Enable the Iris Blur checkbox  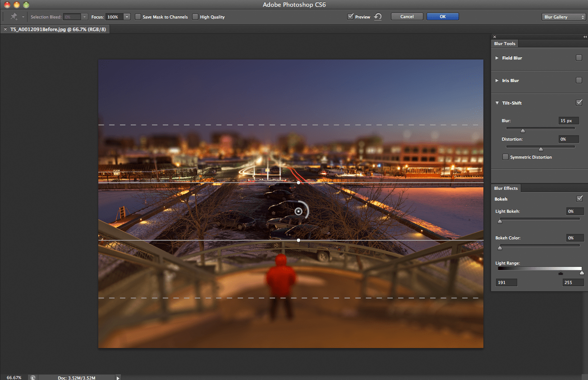(x=579, y=80)
